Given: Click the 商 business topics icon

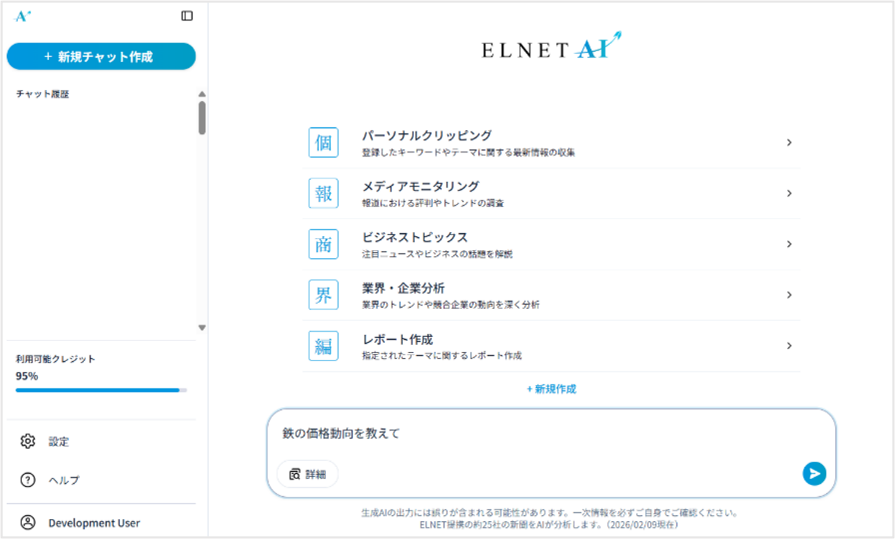Looking at the screenshot, I should [x=323, y=244].
